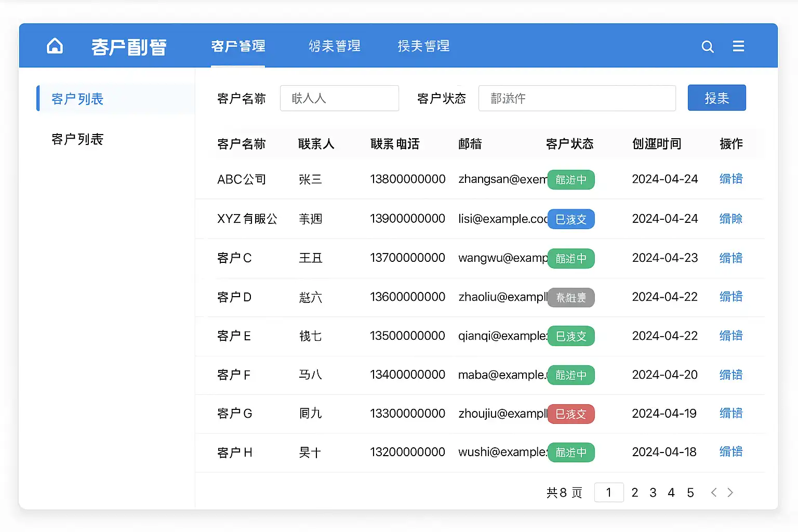Open search via the magnifier icon

pos(707,47)
